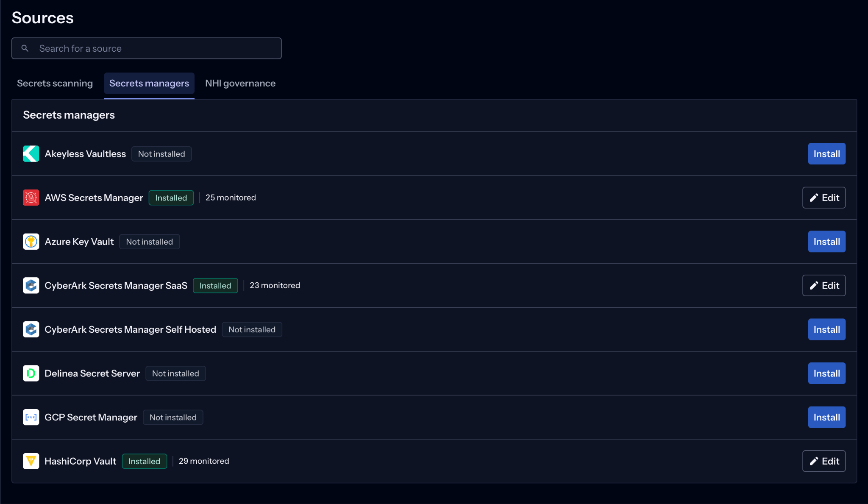Select the Secrets managers tab

click(x=149, y=84)
